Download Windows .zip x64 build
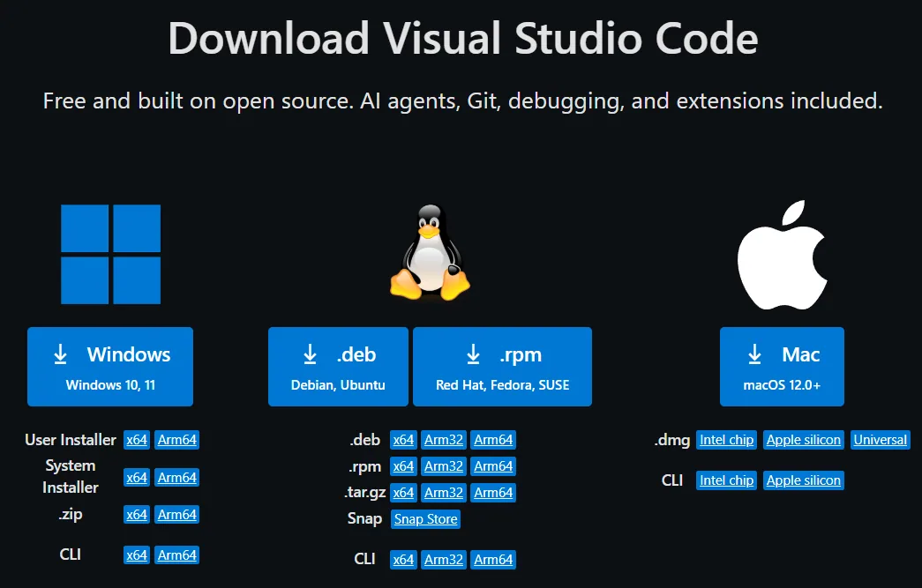 137,515
